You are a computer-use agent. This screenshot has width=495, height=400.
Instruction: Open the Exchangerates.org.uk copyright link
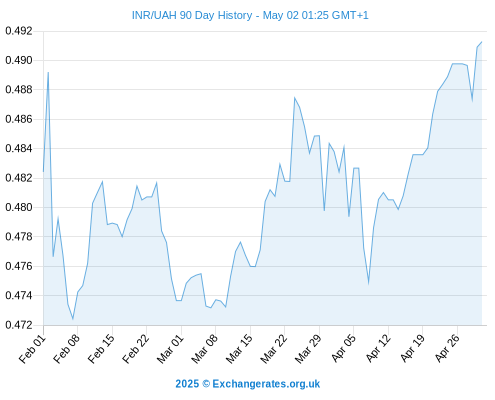[248, 384]
